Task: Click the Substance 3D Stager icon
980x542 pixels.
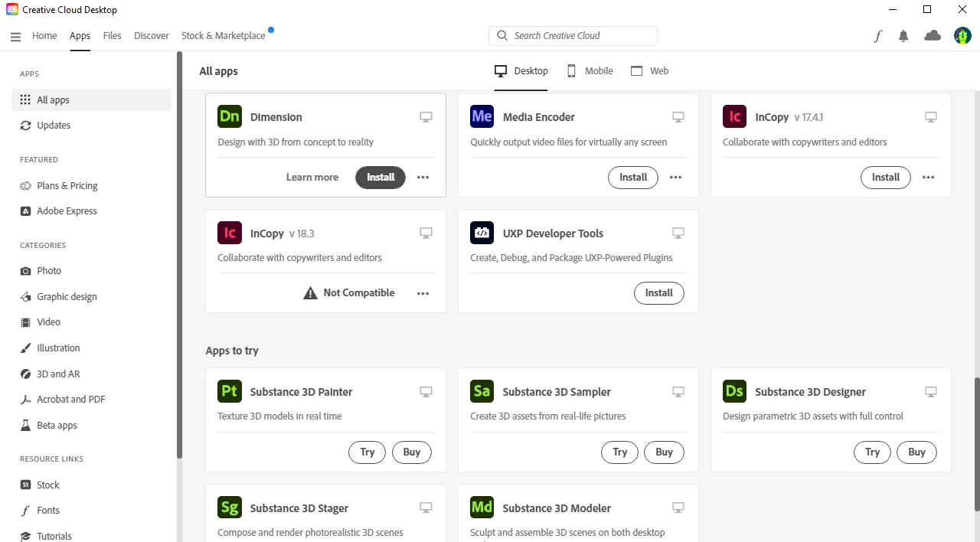Action: [x=230, y=508]
